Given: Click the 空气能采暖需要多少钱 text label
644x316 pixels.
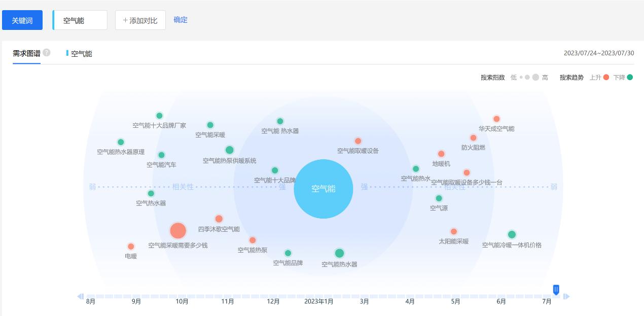Looking at the screenshot, I should click(178, 245).
